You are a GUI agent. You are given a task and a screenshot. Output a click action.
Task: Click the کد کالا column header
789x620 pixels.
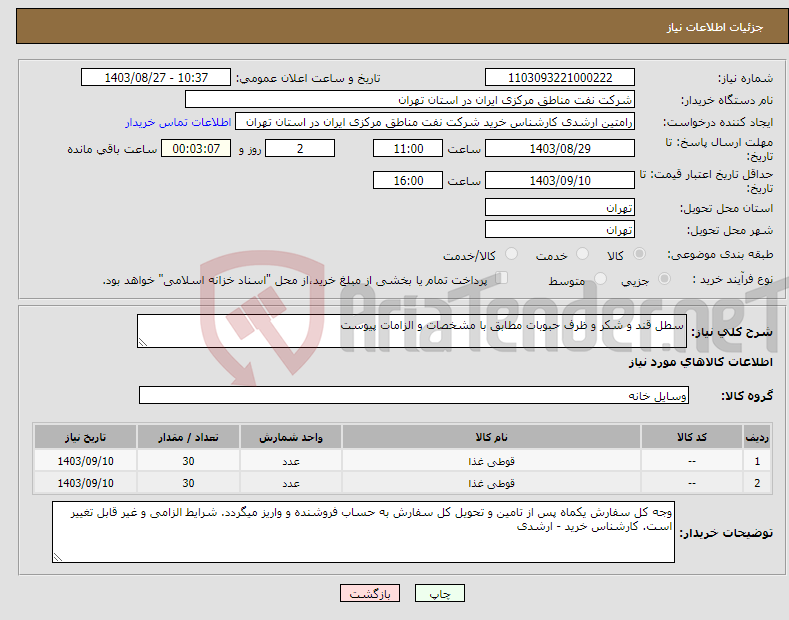pyautogui.click(x=692, y=437)
